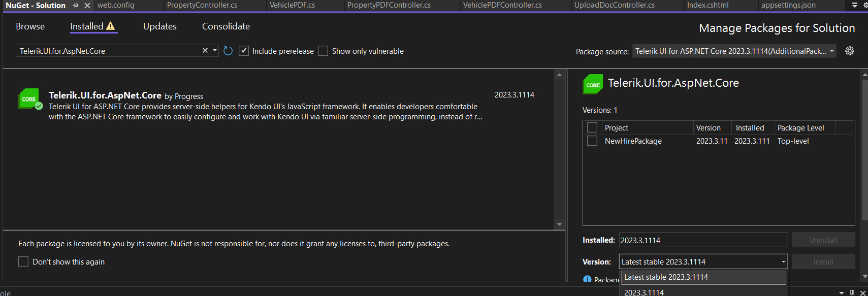The image size is (868, 296).
Task: Click the blue info icon beside Package
Action: (x=587, y=279)
